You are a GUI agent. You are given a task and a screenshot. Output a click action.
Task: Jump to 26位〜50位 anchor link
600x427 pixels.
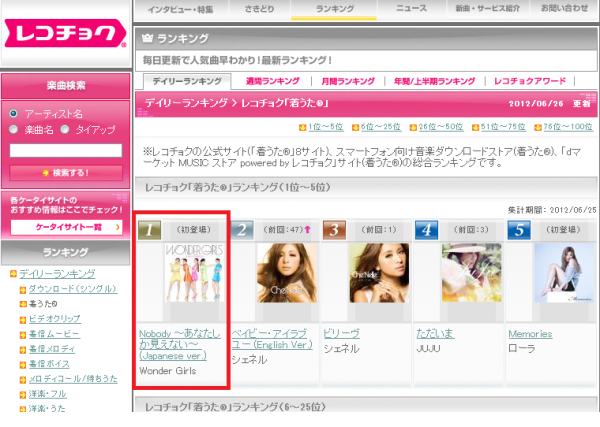pos(441,127)
